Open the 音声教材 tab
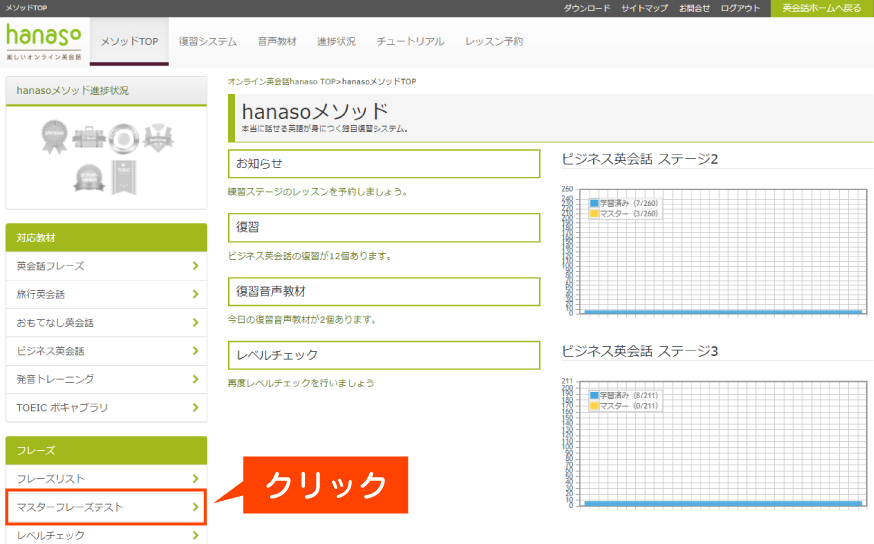Screen dimensions: 874x544 [277, 41]
